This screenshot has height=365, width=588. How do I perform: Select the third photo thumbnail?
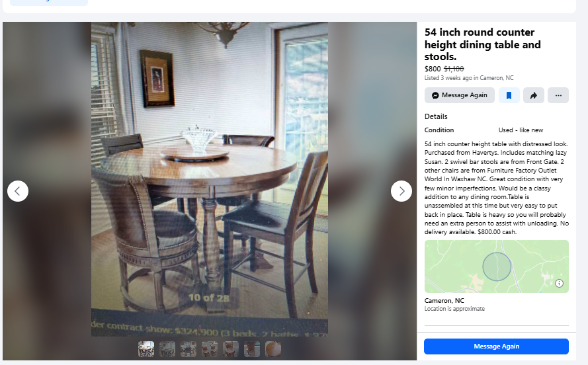coord(189,349)
